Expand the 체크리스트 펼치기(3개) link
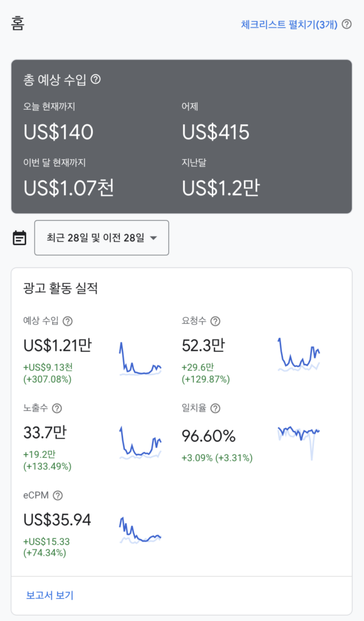This screenshot has width=364, height=621. 289,24
